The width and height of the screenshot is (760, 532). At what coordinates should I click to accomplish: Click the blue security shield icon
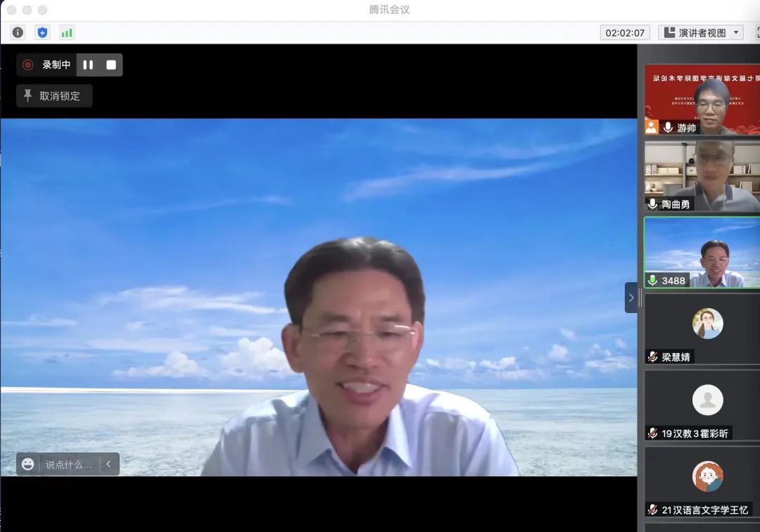[x=42, y=32]
